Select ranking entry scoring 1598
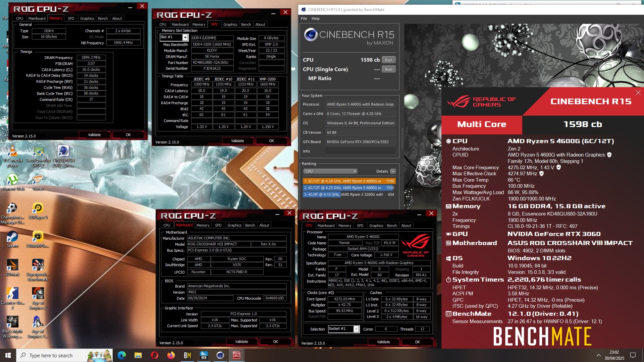Image resolution: width=644 pixels, height=362 pixels. [x=349, y=181]
